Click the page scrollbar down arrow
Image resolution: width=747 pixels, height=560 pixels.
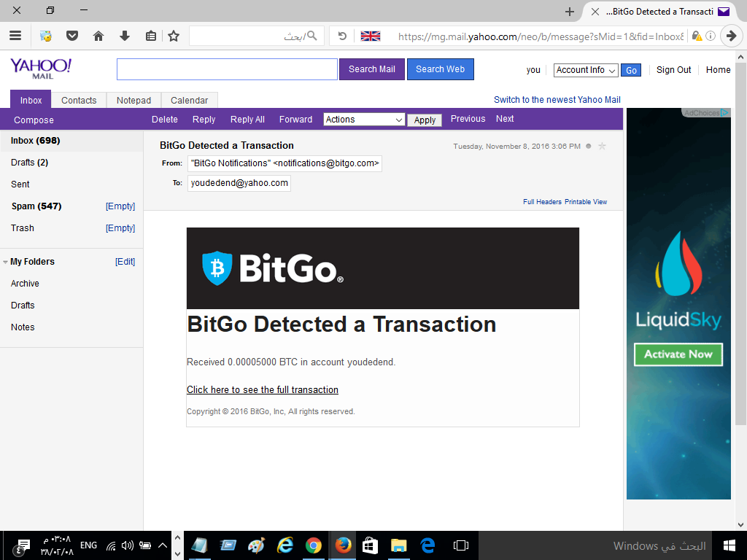[740, 525]
